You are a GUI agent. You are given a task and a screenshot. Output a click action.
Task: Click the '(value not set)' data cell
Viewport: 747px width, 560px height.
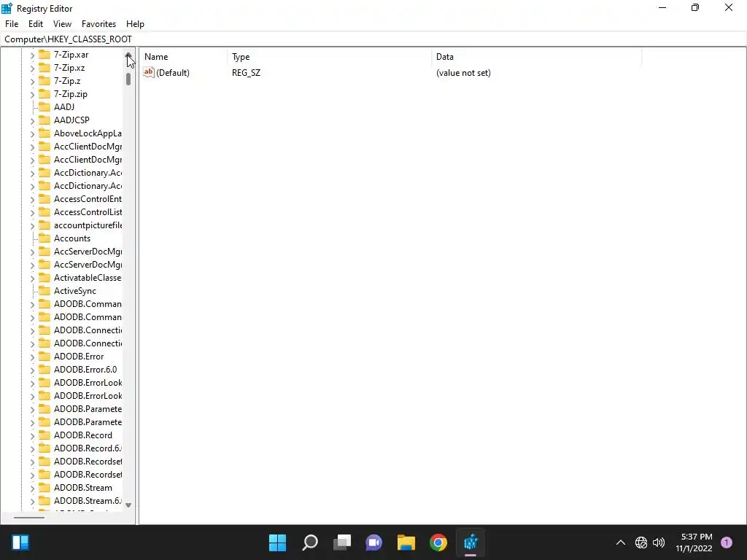(463, 73)
